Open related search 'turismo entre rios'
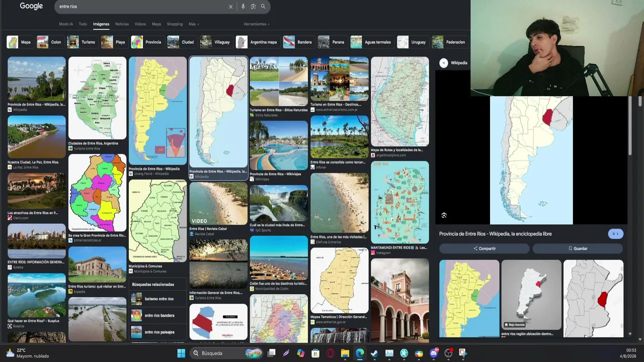 [x=158, y=299]
